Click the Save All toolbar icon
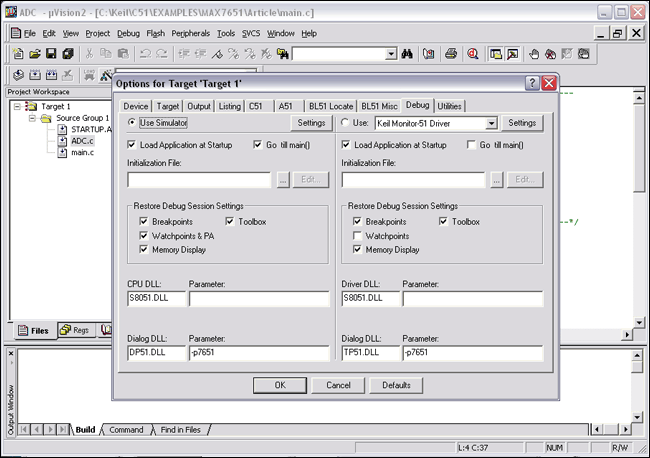Image resolution: width=650 pixels, height=458 pixels. (x=68, y=54)
